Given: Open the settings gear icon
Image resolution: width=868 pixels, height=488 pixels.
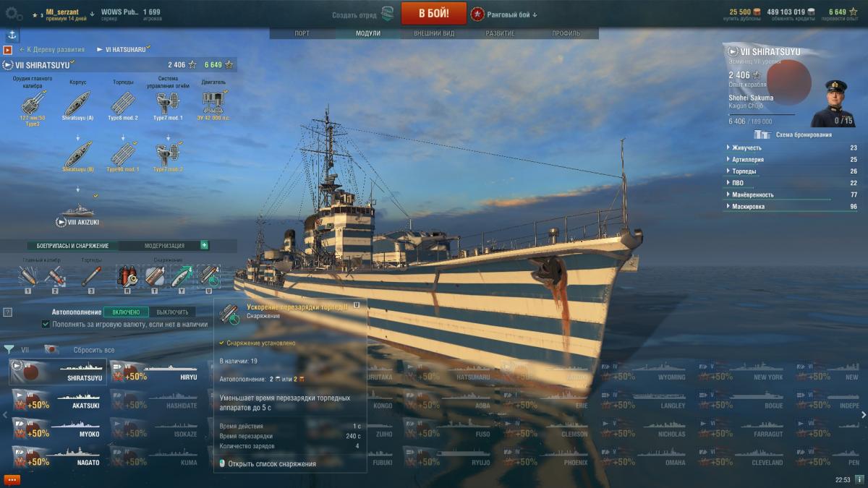Looking at the screenshot, I should 13,13.
